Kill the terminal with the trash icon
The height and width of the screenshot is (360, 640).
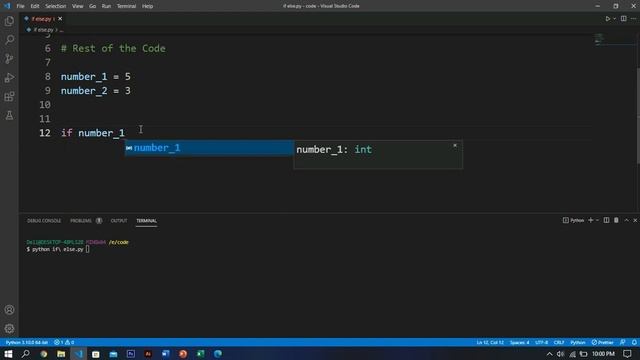click(616, 220)
